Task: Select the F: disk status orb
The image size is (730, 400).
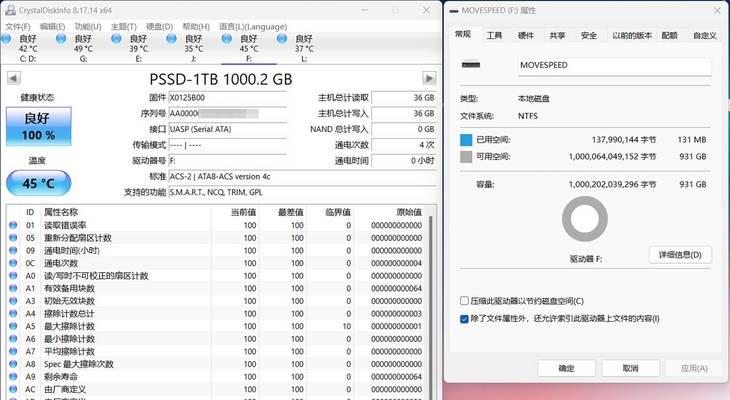Action: [227, 39]
